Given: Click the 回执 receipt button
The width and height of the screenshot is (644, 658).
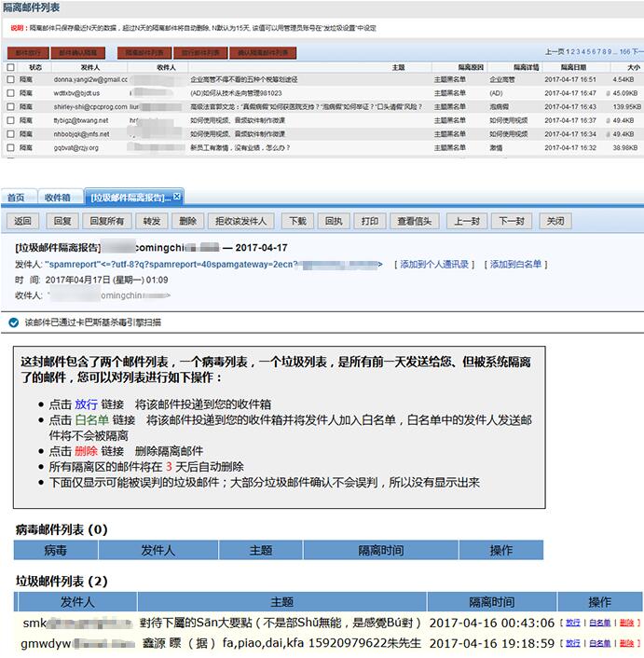Looking at the screenshot, I should (x=334, y=221).
